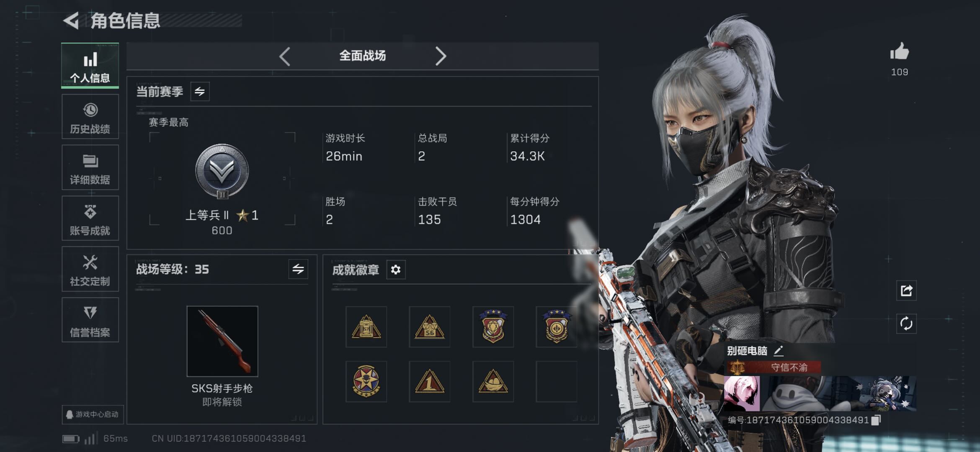Open the share icon beside the character
This screenshot has height=452, width=980.
click(x=906, y=290)
